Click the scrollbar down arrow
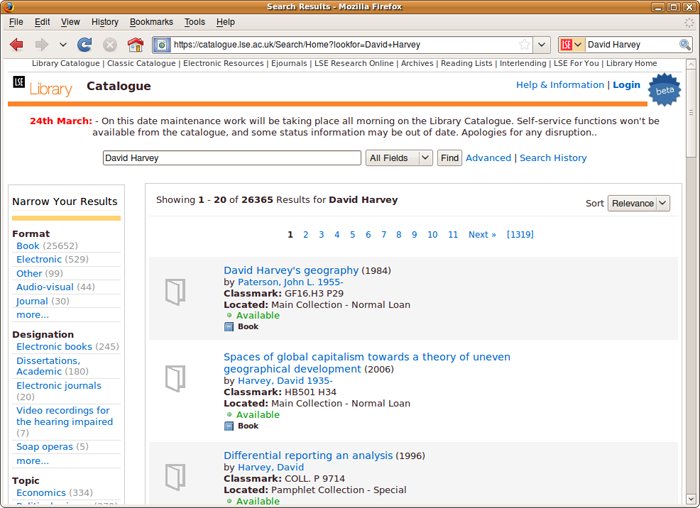 click(691, 499)
